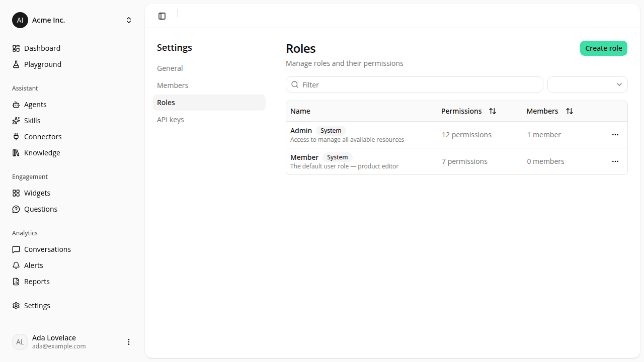Sort roles by Permissions column
644x362 pixels.
493,111
